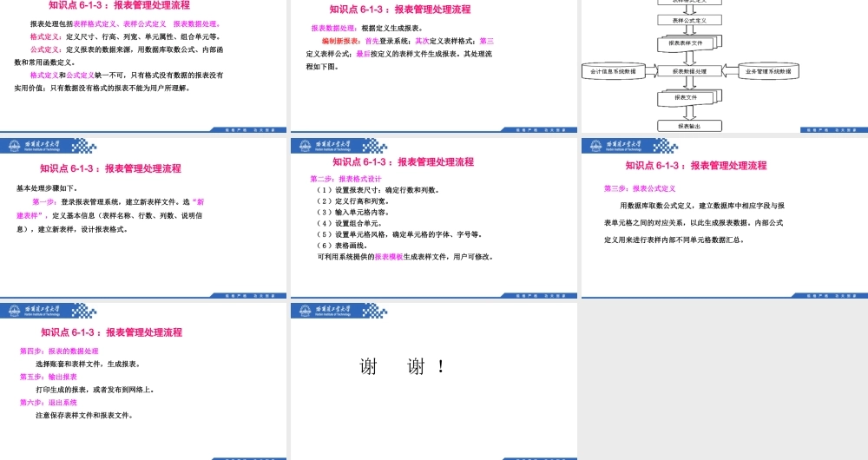Image resolution: width=868 pixels, height=460 pixels.
Task: Click the 表样公式定义 flowchart box
Action: coord(689,20)
